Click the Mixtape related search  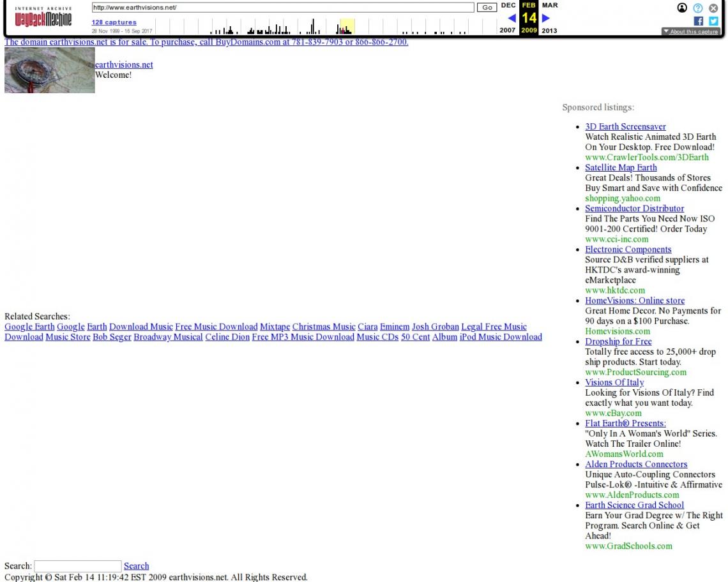[275, 327]
